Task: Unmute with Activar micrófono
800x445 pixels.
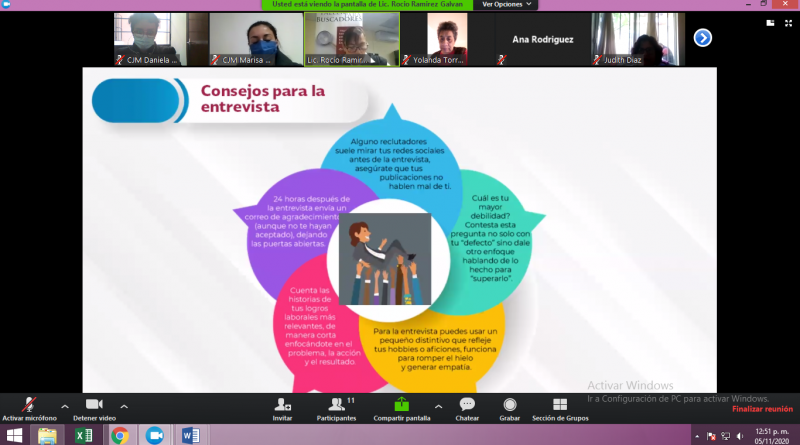Action: [26, 405]
